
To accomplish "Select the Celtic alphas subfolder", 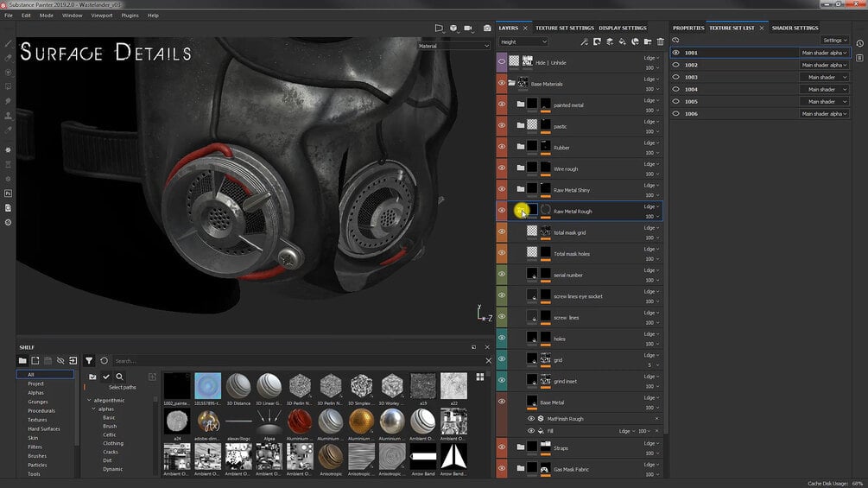I will click(109, 435).
